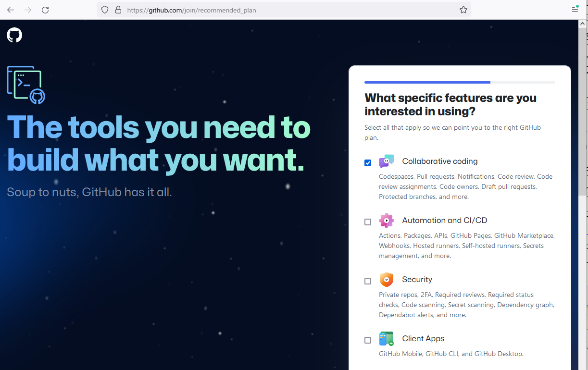Click the Collaborative coding label
588x370 pixels.
tap(439, 161)
